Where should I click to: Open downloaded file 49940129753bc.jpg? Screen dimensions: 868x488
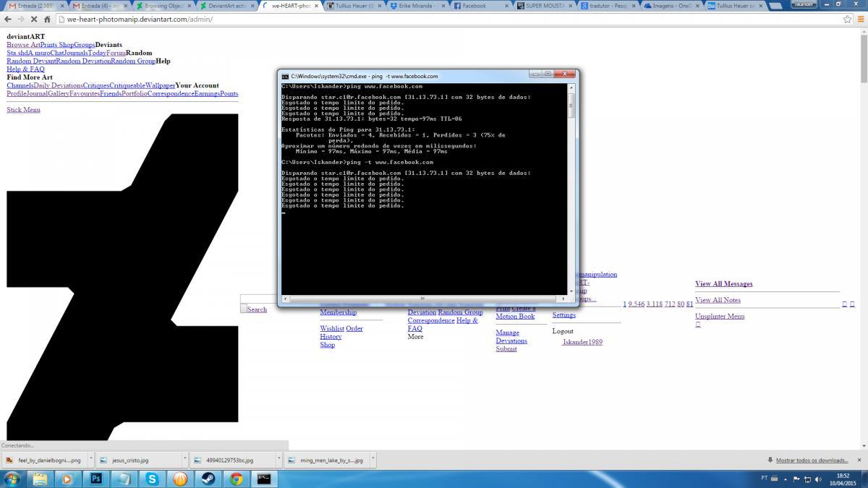(231, 459)
